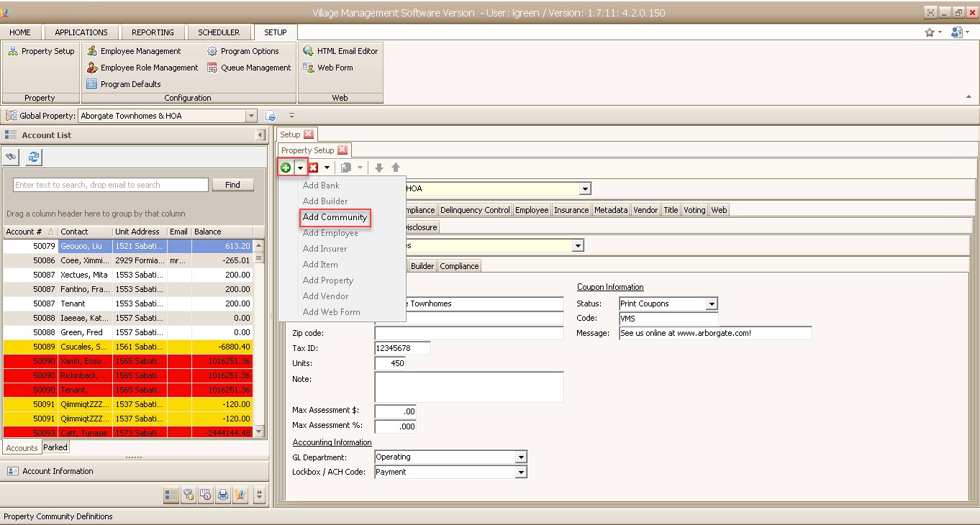Open the Metadata tab
This screenshot has height=525, width=980.
[x=611, y=210]
